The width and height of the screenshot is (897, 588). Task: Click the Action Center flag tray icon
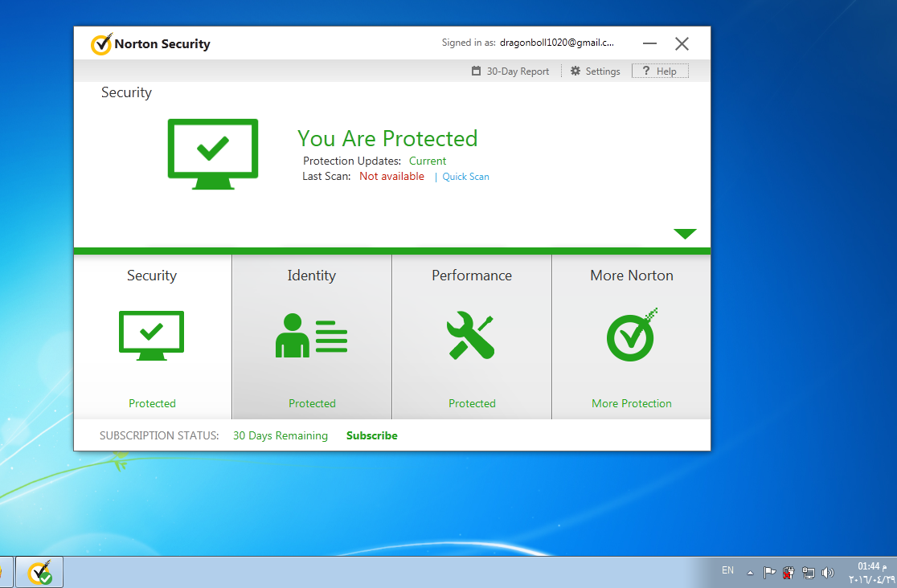[770, 572]
